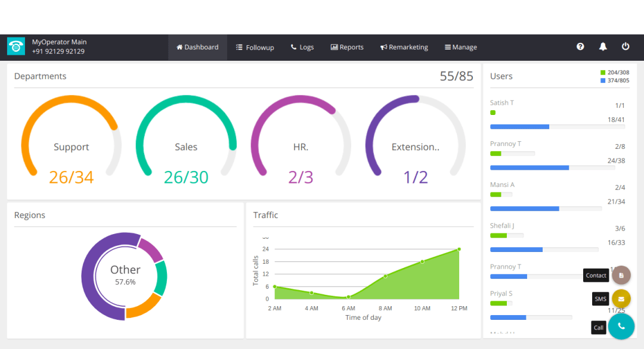The image size is (644, 349).
Task: Open the Reports menu
Action: tap(347, 47)
